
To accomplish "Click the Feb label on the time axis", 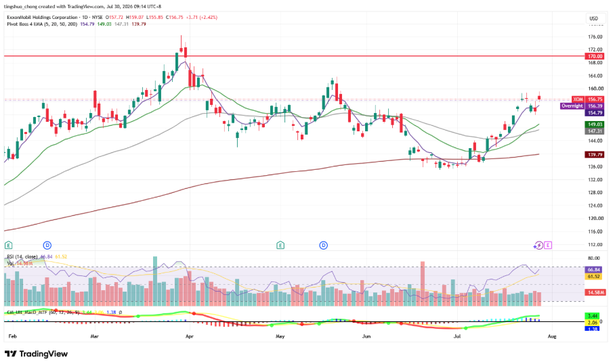I will (13, 336).
